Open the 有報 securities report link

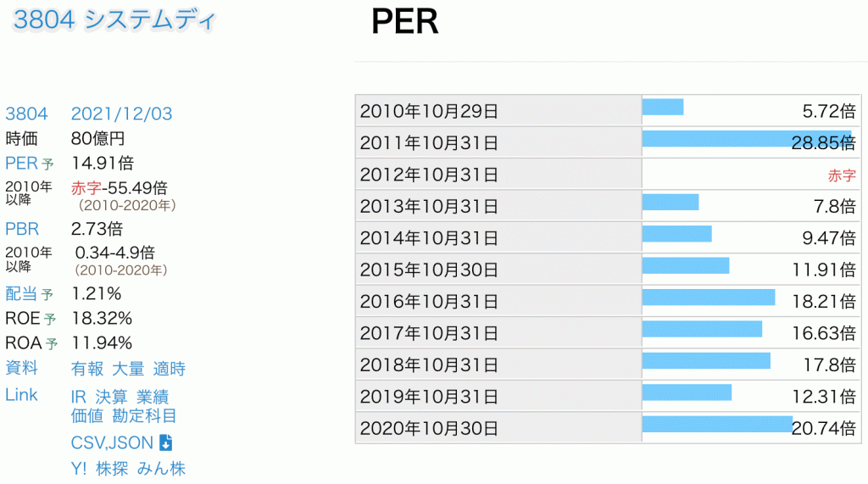point(87,369)
